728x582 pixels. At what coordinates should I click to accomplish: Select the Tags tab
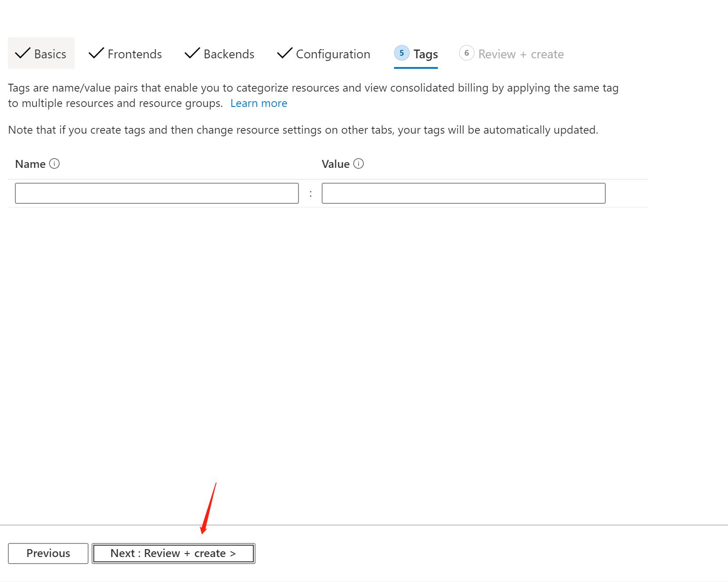tap(426, 53)
